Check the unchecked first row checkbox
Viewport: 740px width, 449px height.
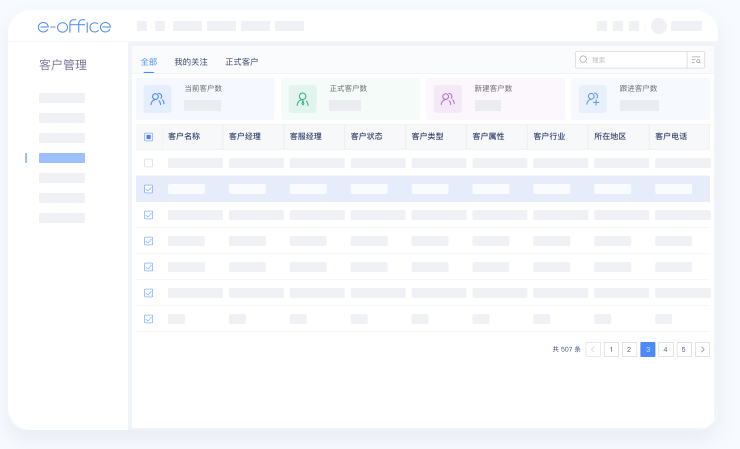coord(149,163)
